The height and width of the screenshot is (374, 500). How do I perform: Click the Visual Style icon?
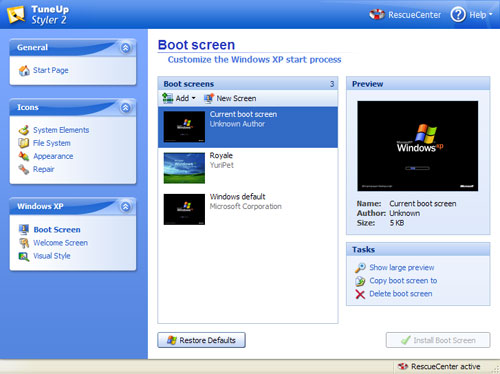point(24,256)
